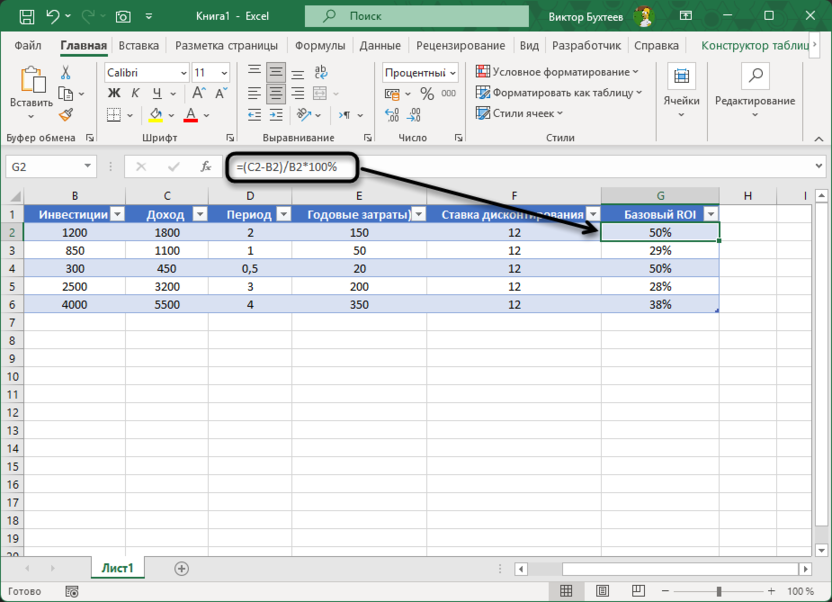Select the Format Painter brush icon
The height and width of the screenshot is (602, 832).
(66, 113)
